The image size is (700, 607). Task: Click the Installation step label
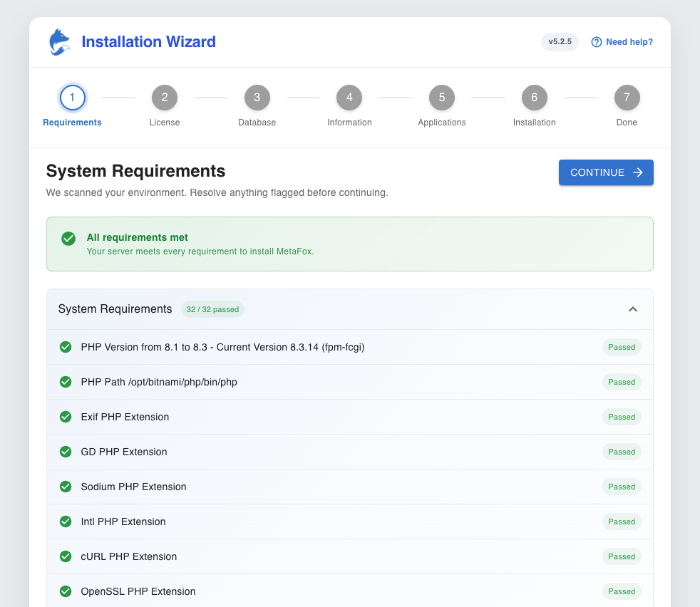pos(535,123)
